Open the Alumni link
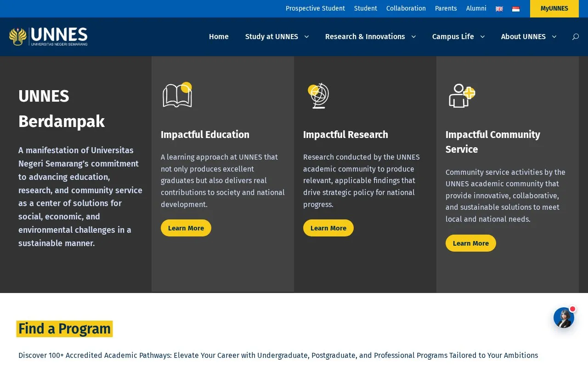The height and width of the screenshot is (368, 588). click(x=476, y=9)
